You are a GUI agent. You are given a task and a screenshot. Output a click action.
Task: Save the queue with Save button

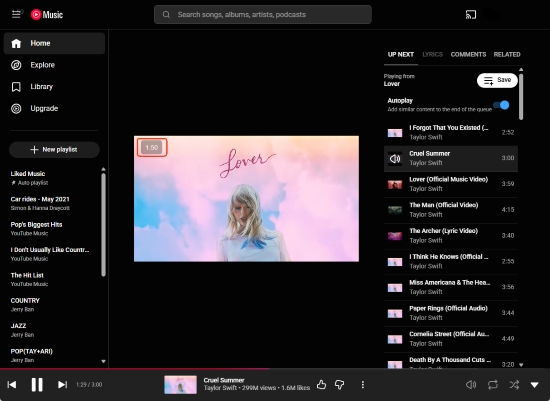coord(497,80)
